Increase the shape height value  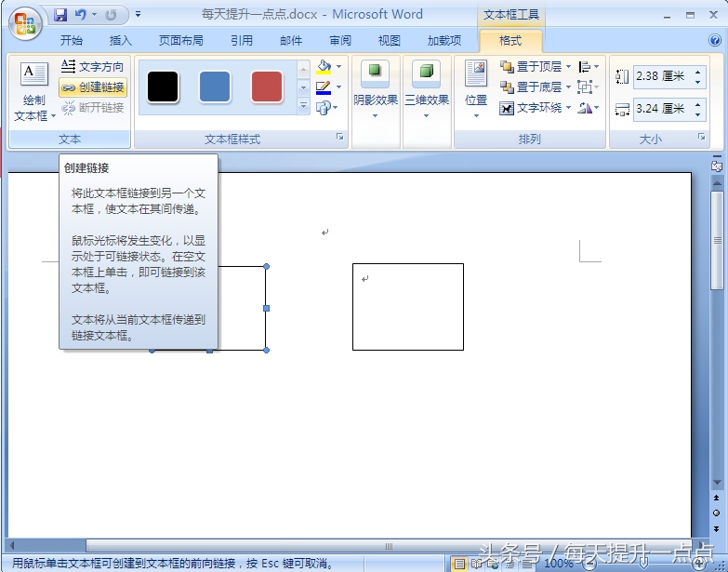pyautogui.click(x=698, y=72)
